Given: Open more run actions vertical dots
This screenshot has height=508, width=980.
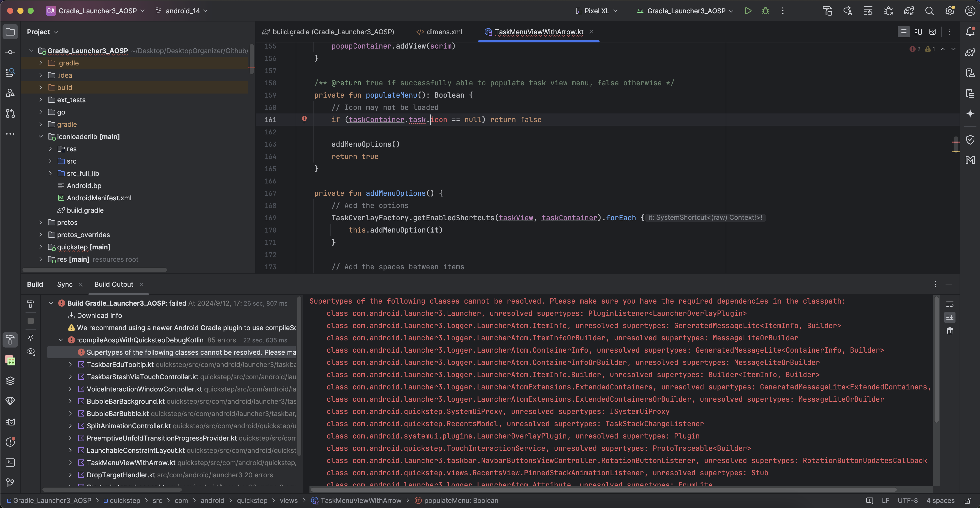Looking at the screenshot, I should (783, 11).
